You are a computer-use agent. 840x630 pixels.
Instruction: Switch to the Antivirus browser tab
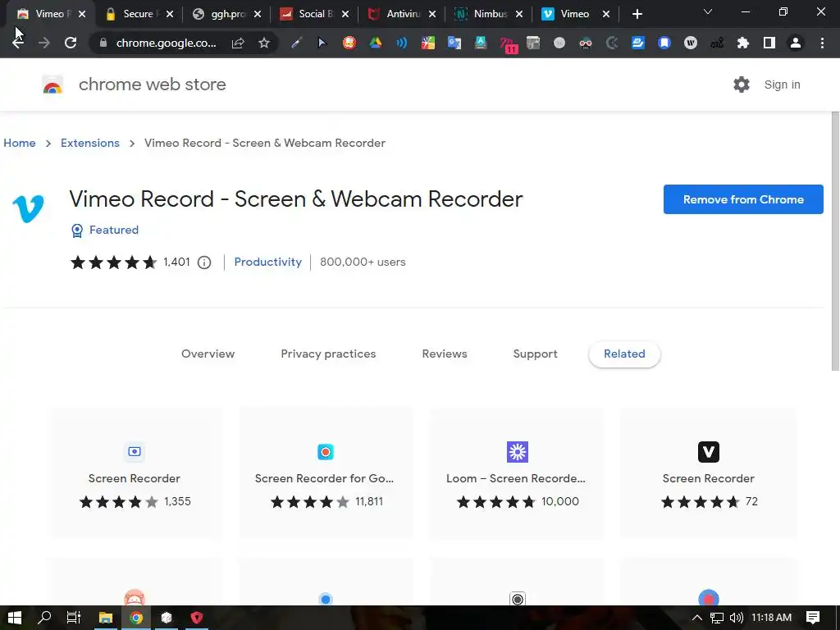coord(400,14)
